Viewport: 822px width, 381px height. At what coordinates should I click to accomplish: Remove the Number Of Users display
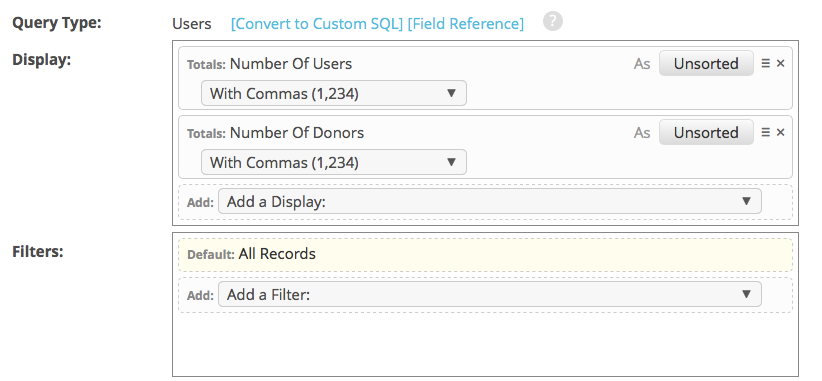(x=781, y=63)
